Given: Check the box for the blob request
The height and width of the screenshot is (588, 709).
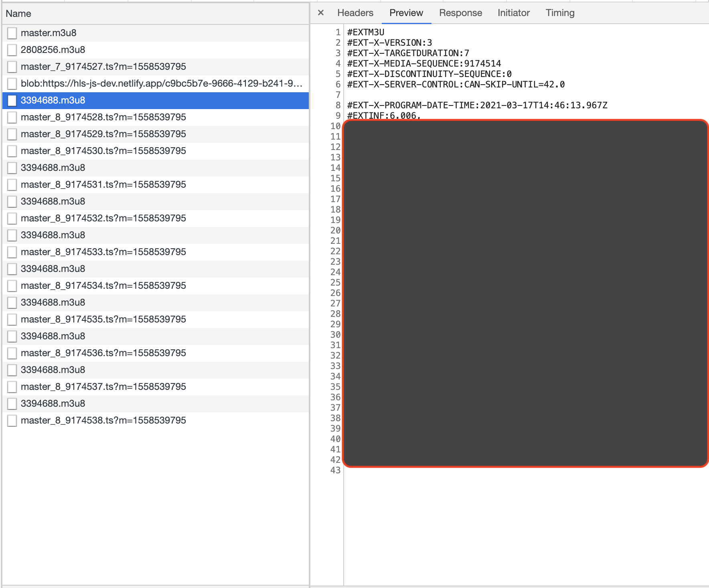Looking at the screenshot, I should [x=12, y=83].
